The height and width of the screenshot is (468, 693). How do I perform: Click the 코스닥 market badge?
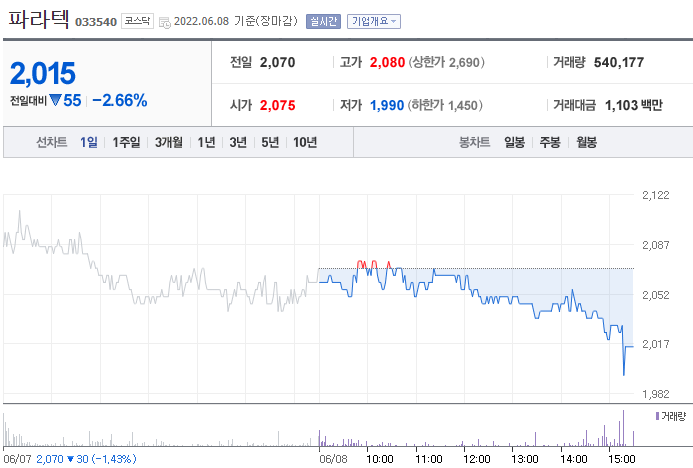[x=137, y=21]
